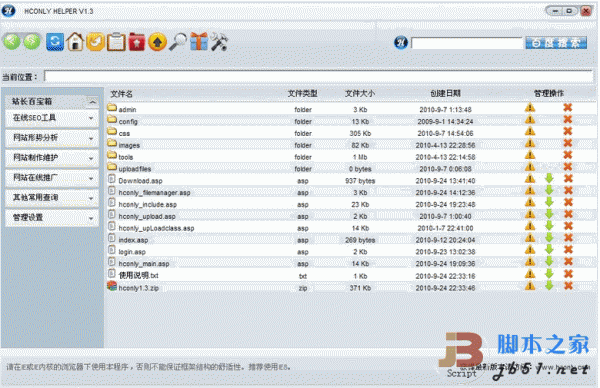The height and width of the screenshot is (388, 600).
Task: Click the 当前位置 path field
Action: click(x=319, y=76)
